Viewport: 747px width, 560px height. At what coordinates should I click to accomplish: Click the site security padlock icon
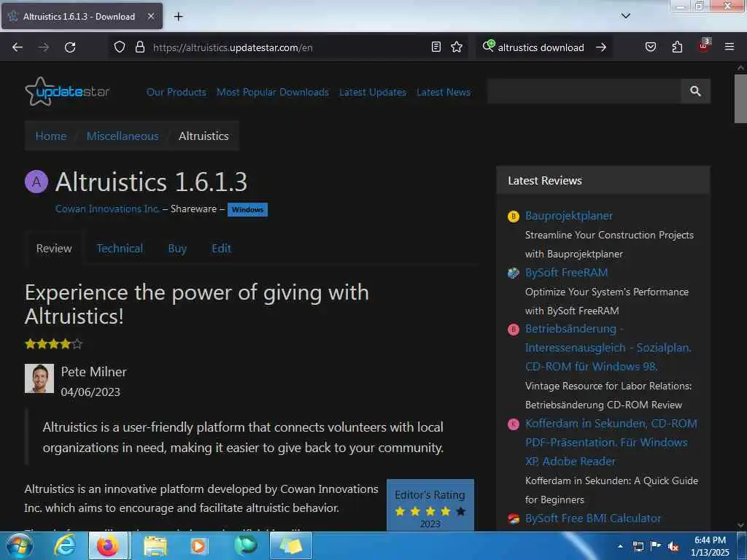coord(139,47)
